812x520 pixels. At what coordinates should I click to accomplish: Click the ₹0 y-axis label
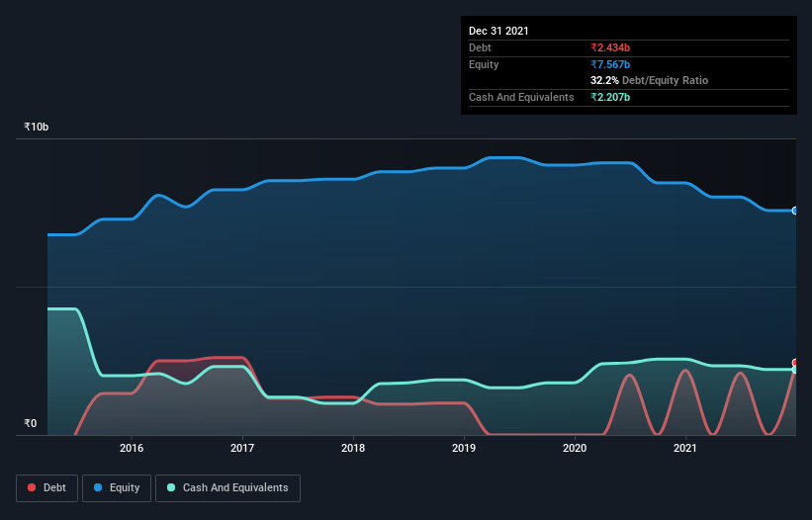click(x=31, y=423)
